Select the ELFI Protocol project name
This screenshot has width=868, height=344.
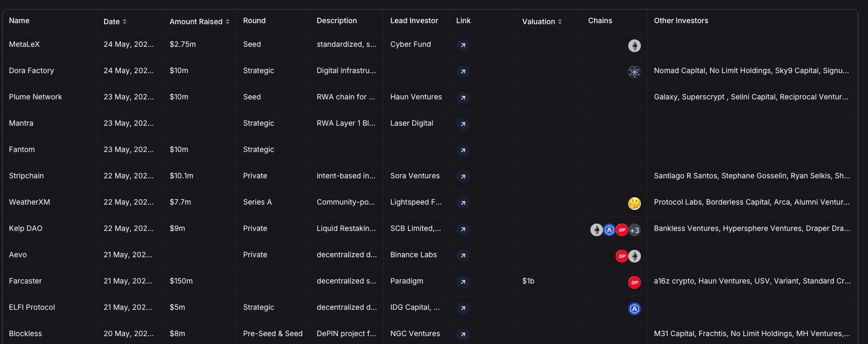coord(32,307)
